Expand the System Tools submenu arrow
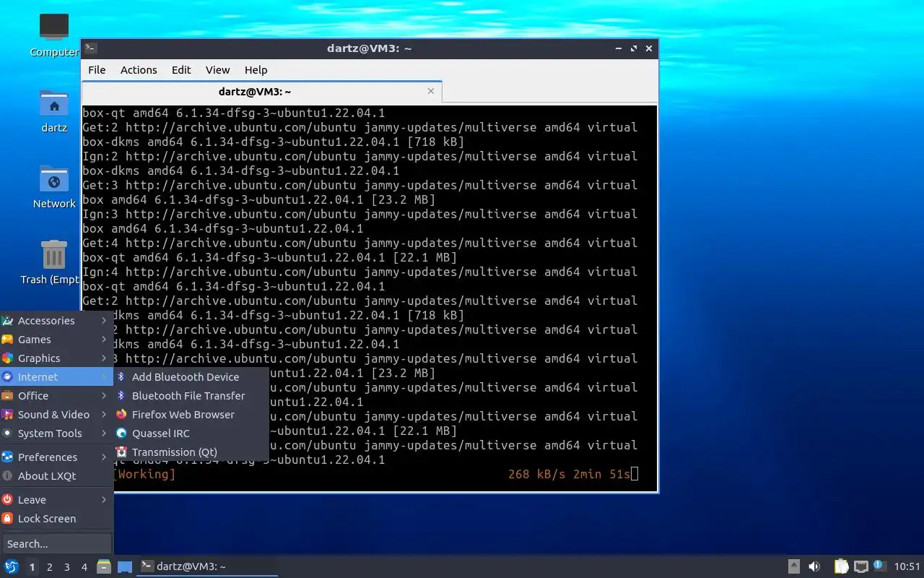924x578 pixels. click(x=104, y=433)
